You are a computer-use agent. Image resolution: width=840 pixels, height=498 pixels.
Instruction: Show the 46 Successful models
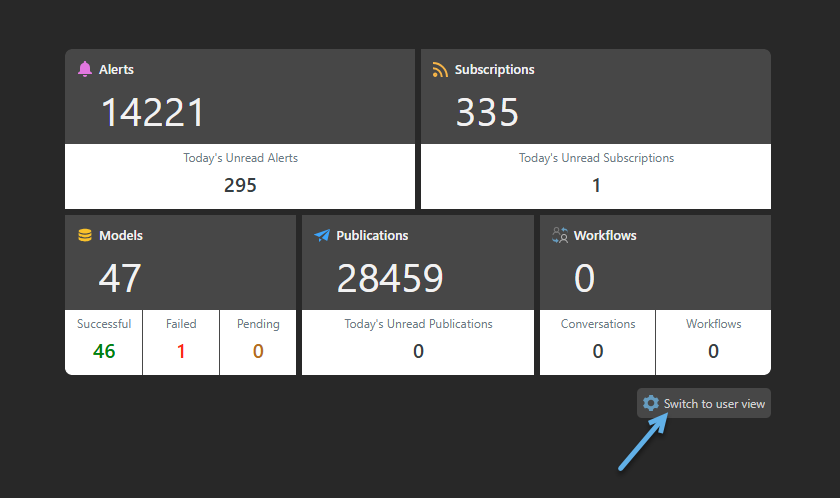click(104, 351)
